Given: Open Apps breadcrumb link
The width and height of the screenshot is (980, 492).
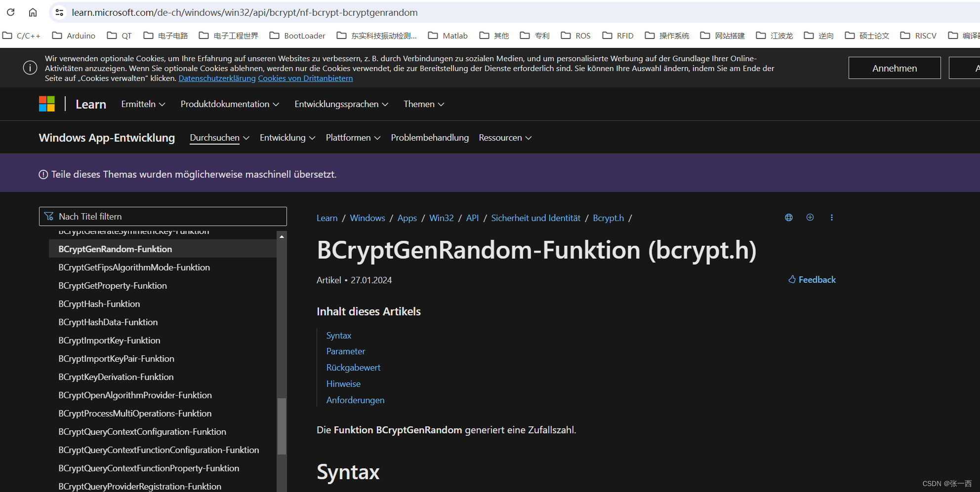Looking at the screenshot, I should point(407,218).
